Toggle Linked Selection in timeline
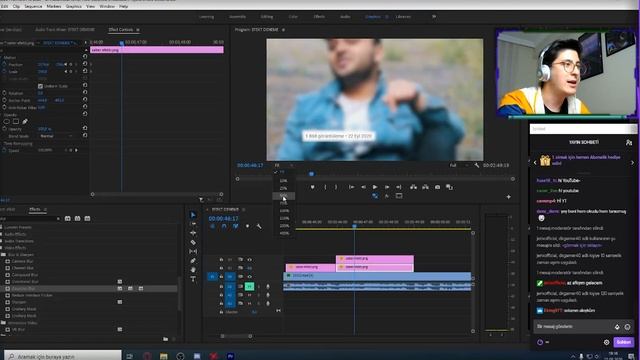Viewport: 640px width, 360px height. (236, 226)
